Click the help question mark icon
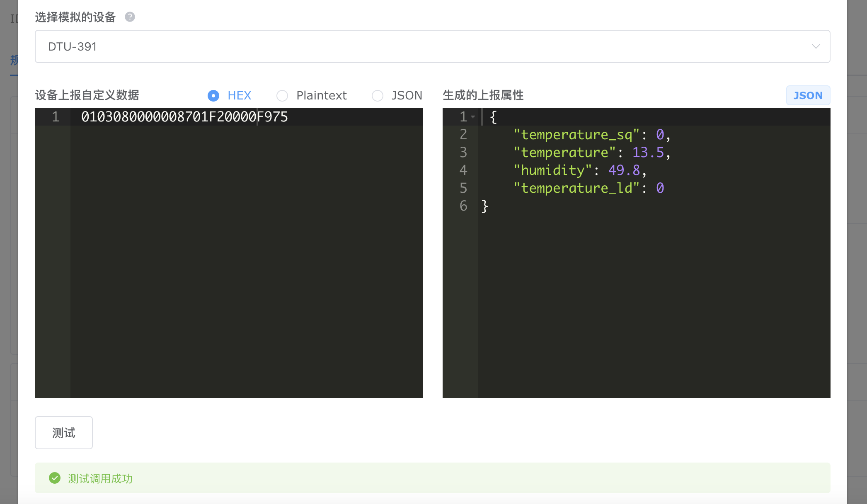The height and width of the screenshot is (504, 867). tap(130, 17)
